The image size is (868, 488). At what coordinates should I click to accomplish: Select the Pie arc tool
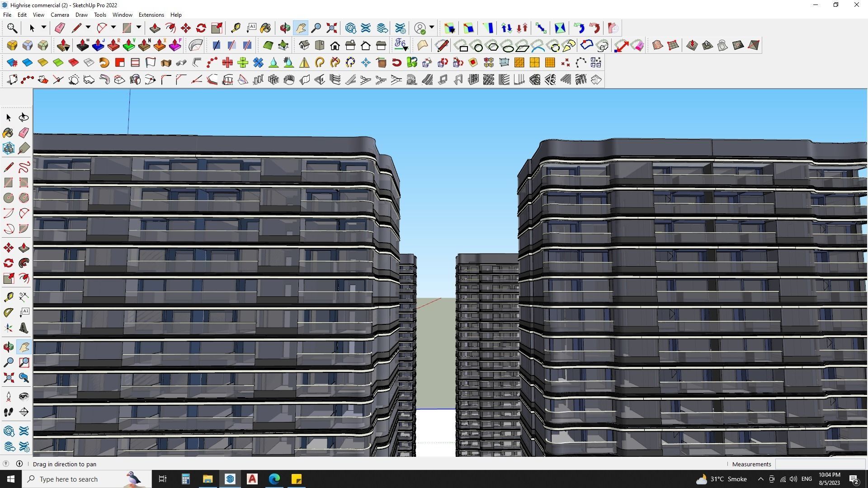[x=24, y=229]
